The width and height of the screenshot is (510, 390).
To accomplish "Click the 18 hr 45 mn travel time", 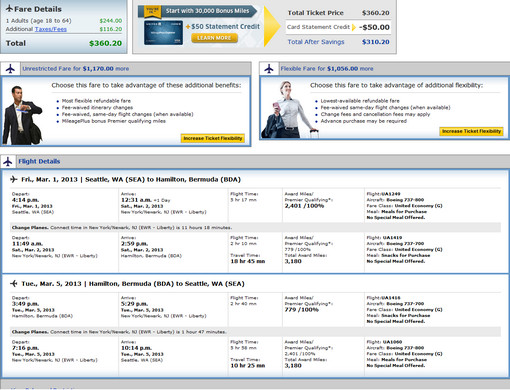I will (248, 261).
